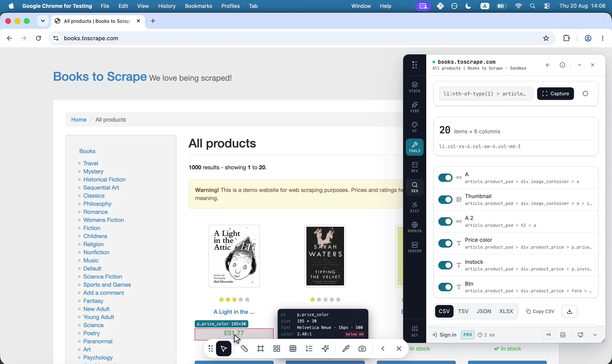
Task: Open the Travel category link
Action: (91, 163)
